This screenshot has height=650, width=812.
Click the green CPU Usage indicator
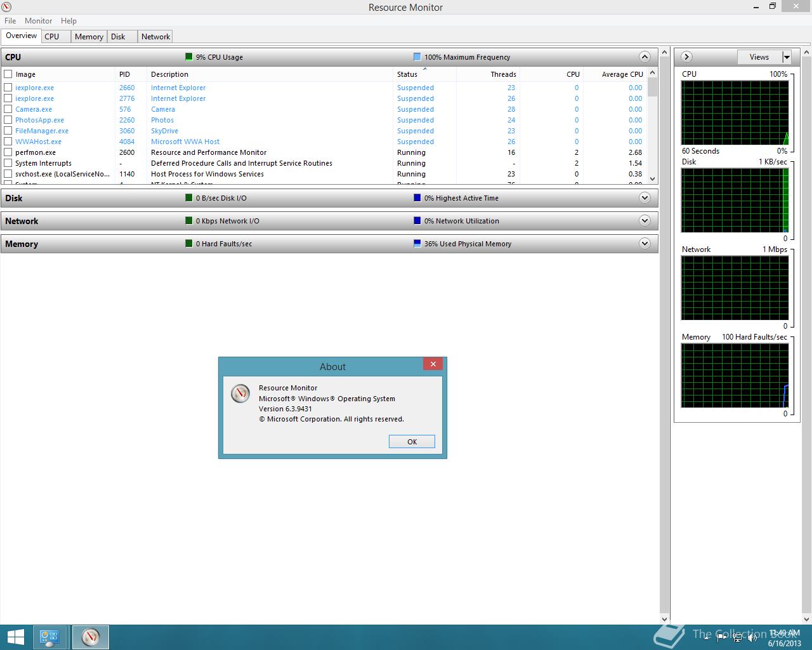click(x=188, y=57)
